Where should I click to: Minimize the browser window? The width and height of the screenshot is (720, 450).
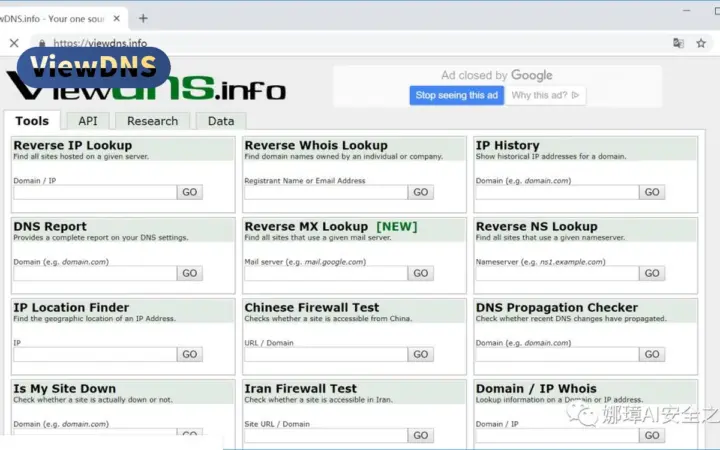tap(686, 10)
